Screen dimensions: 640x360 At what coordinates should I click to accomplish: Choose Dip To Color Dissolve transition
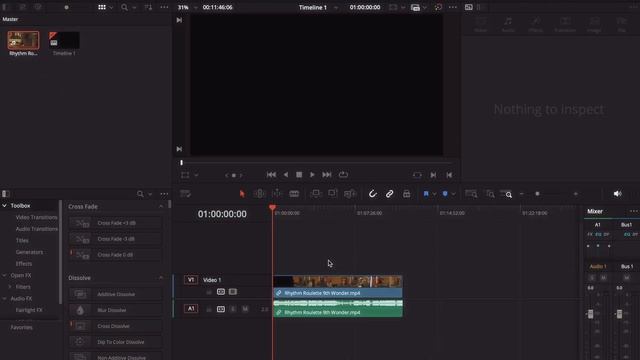(116, 342)
